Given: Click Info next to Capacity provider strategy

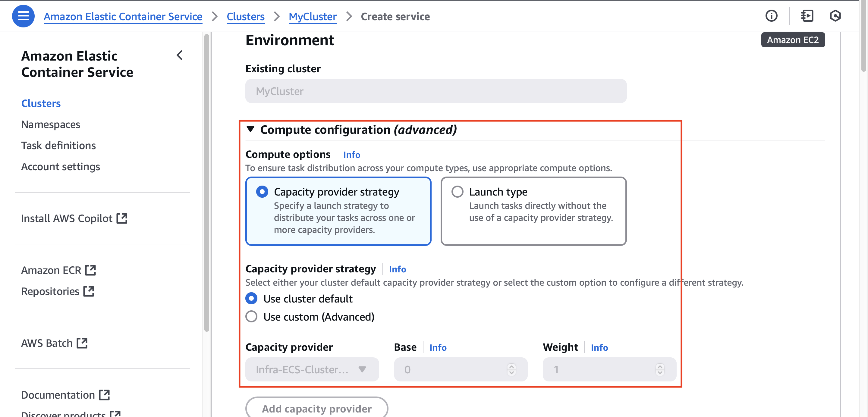Looking at the screenshot, I should [398, 269].
